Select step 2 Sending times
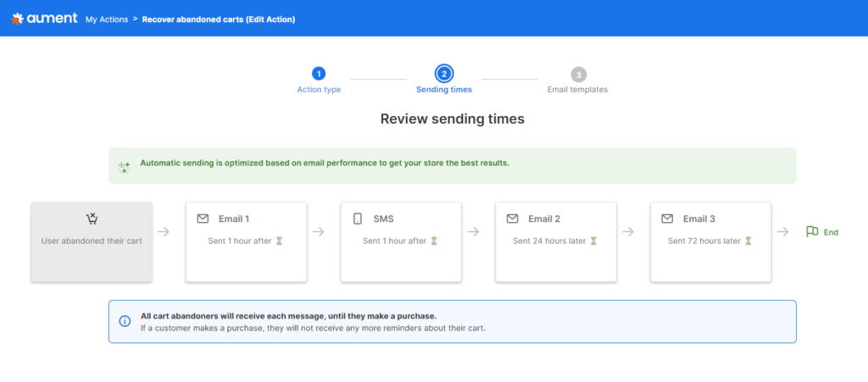The image size is (868, 382). click(x=444, y=80)
